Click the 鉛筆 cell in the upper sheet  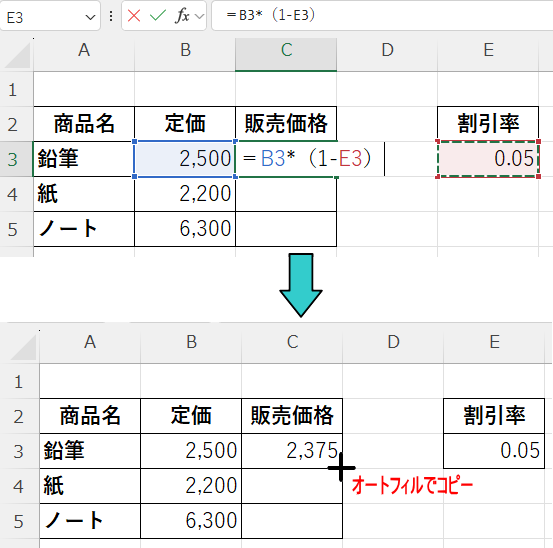tap(84, 159)
